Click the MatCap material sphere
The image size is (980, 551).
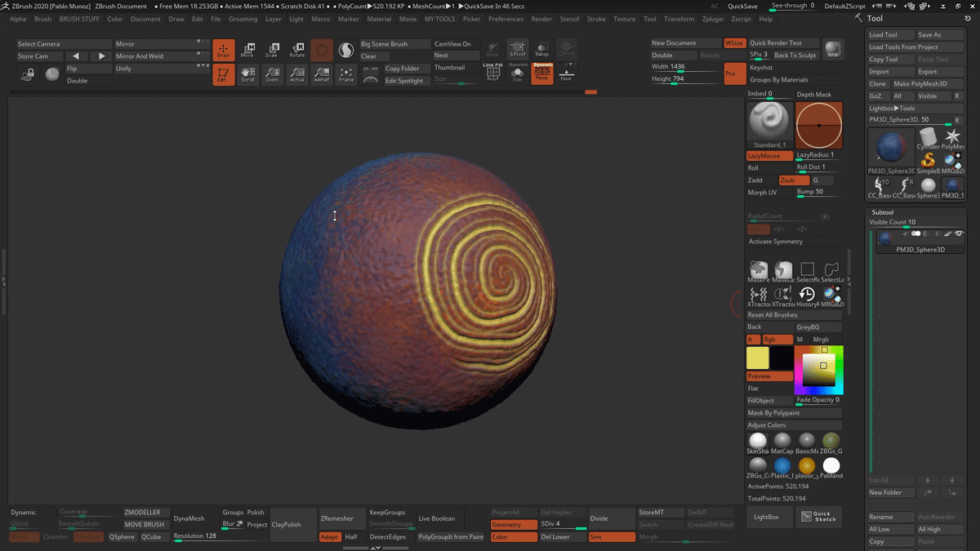pos(782,444)
